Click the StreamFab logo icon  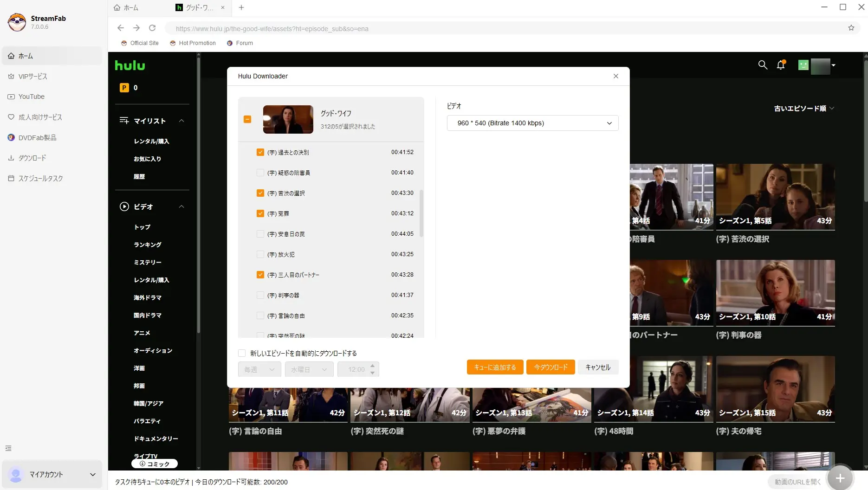tap(17, 22)
